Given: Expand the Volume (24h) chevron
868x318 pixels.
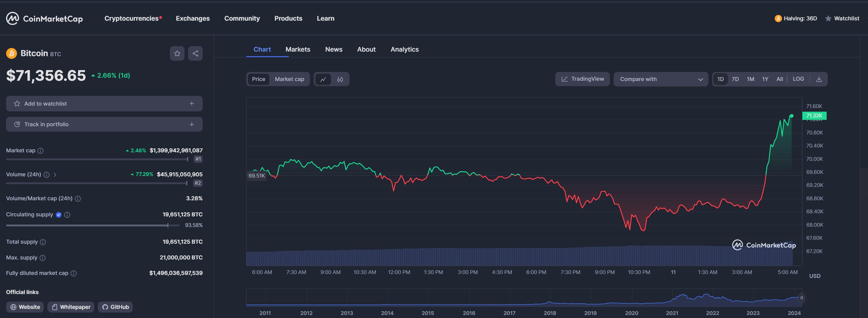Looking at the screenshot, I should (55, 175).
